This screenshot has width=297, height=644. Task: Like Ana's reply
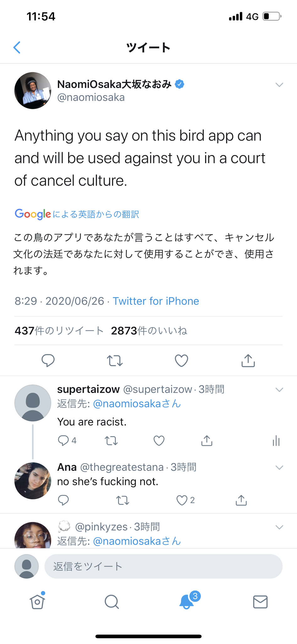(182, 500)
